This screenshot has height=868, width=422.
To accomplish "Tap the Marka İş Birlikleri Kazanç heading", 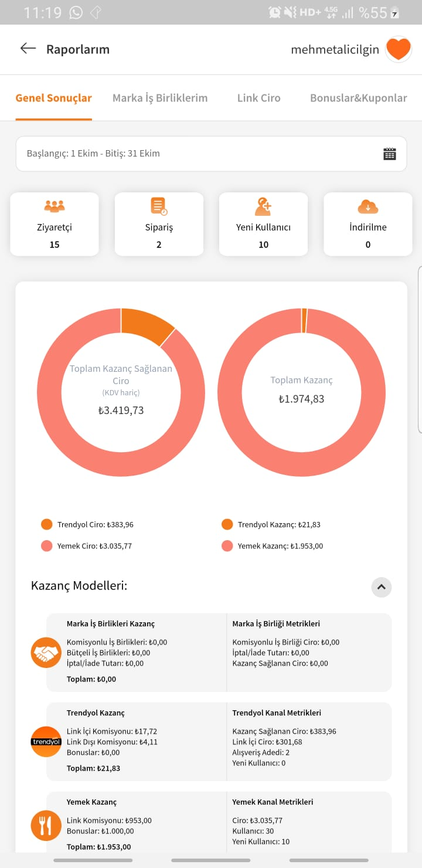I will coord(111,623).
